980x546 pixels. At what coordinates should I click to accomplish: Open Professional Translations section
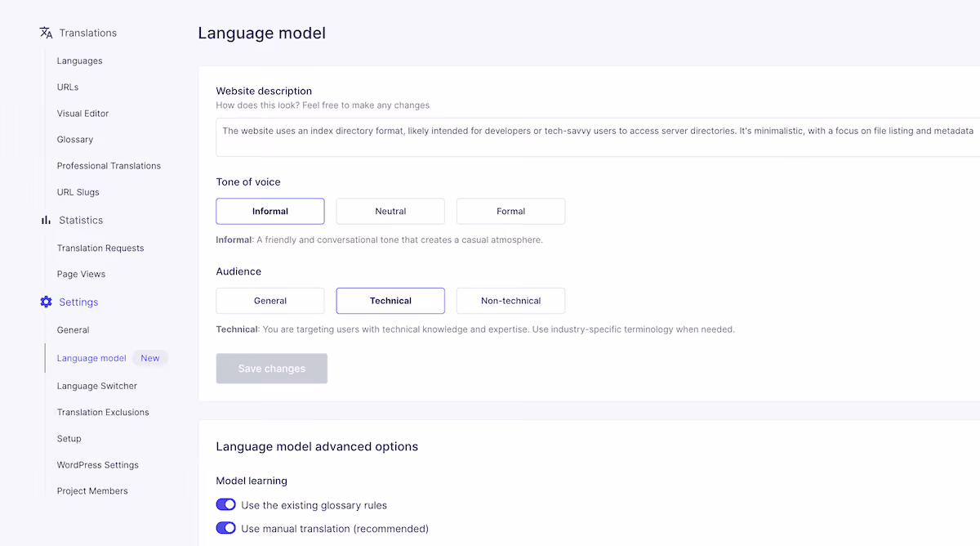109,166
